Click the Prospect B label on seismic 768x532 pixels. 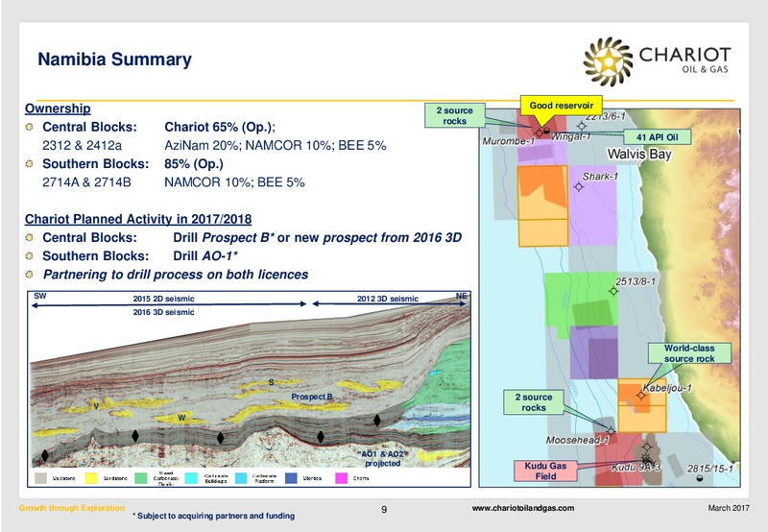click(312, 397)
